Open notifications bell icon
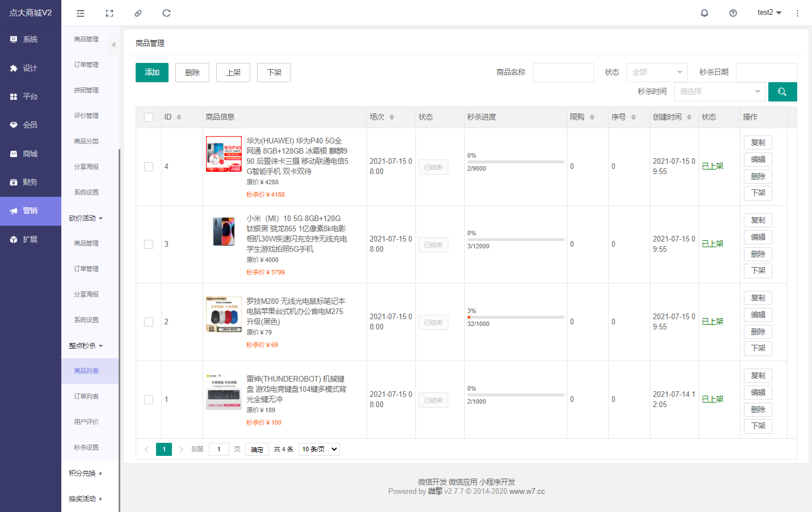Viewport: 812px width, 512px height. [x=704, y=13]
